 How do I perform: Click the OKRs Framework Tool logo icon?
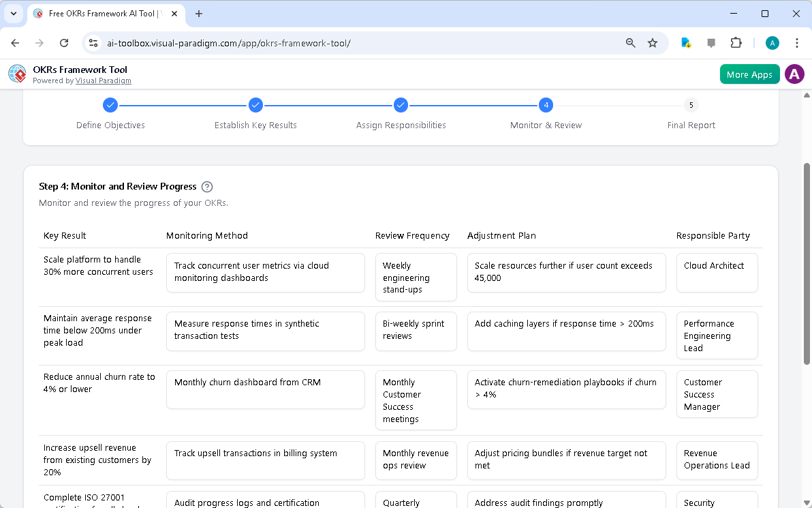16,74
